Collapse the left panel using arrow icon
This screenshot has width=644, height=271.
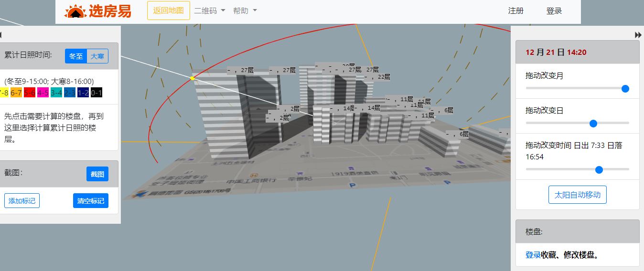(x=1, y=35)
